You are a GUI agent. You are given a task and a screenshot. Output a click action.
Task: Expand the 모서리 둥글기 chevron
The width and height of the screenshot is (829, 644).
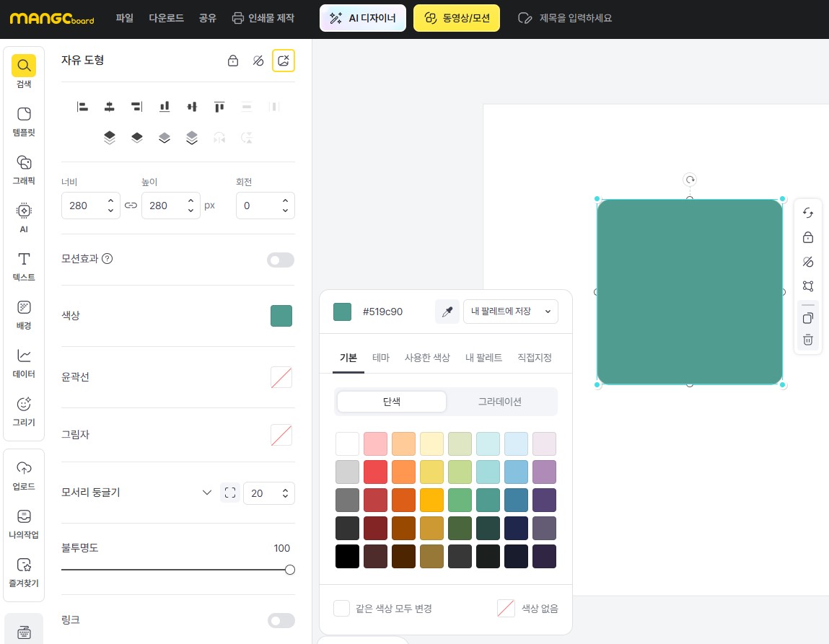[x=207, y=493]
